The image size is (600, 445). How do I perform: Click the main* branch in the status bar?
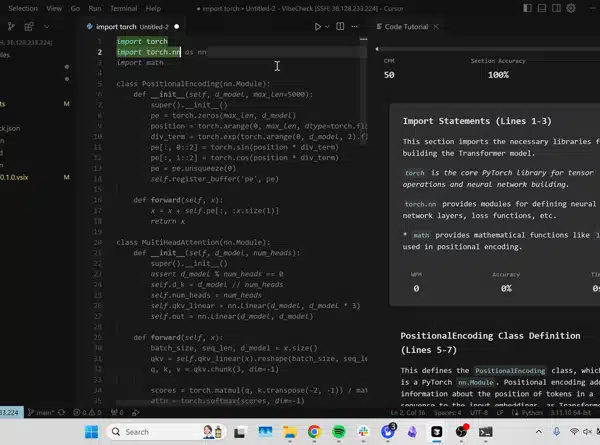tap(41, 412)
